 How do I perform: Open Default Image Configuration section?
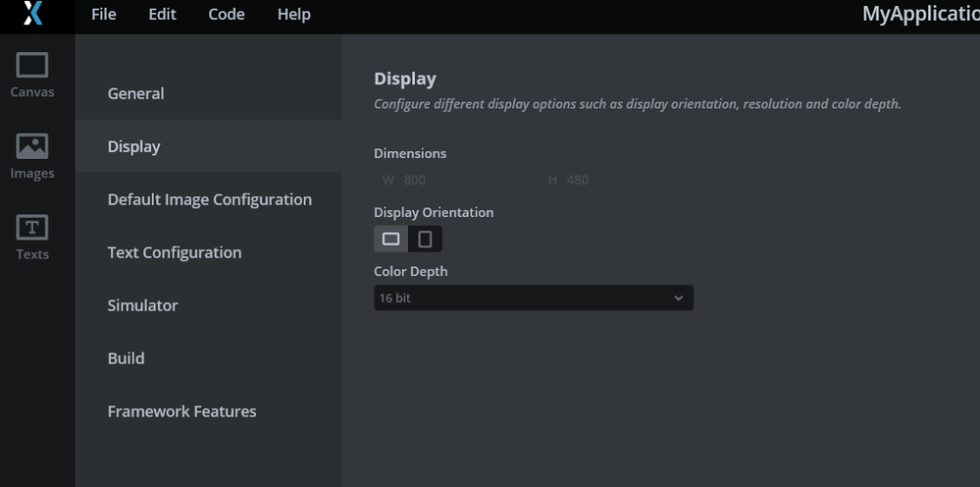coord(208,199)
